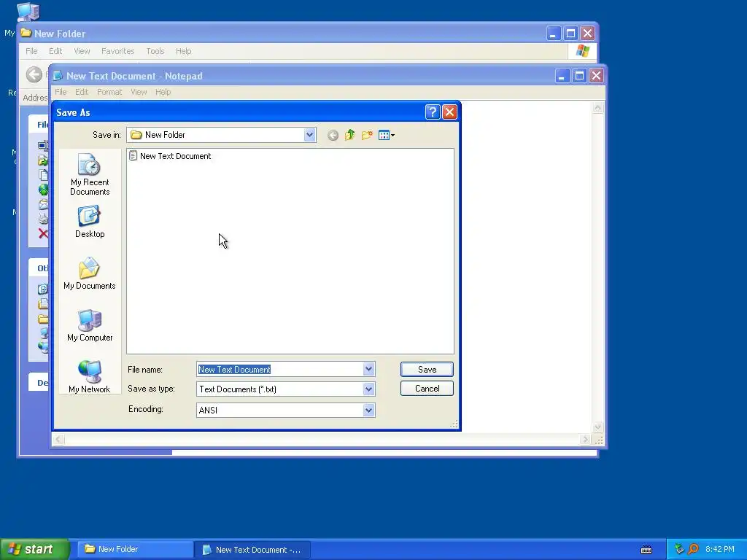This screenshot has height=560, width=747.
Task: Open Edit menu in New Folder window
Action: (x=55, y=51)
